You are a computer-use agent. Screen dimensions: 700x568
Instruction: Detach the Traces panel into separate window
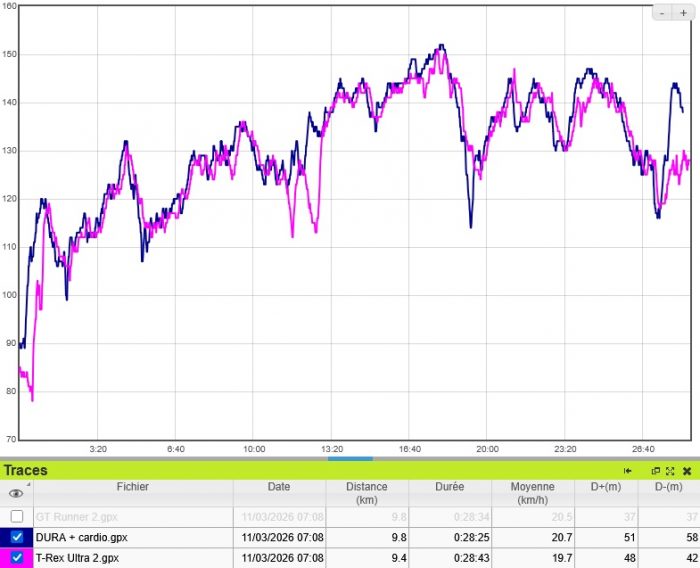coord(656,470)
